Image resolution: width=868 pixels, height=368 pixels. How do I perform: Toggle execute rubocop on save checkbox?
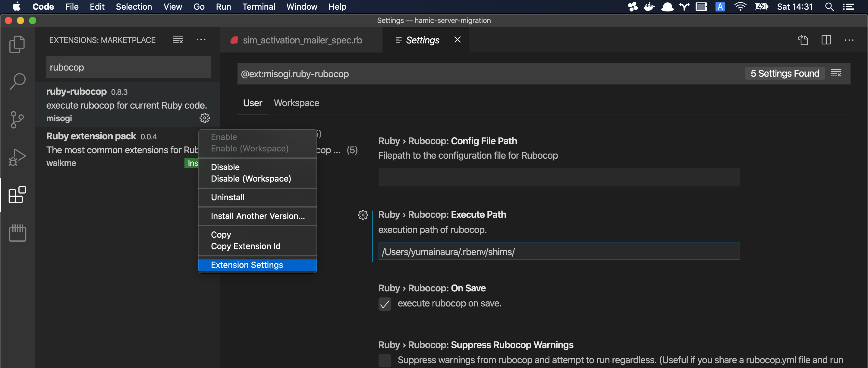click(385, 304)
